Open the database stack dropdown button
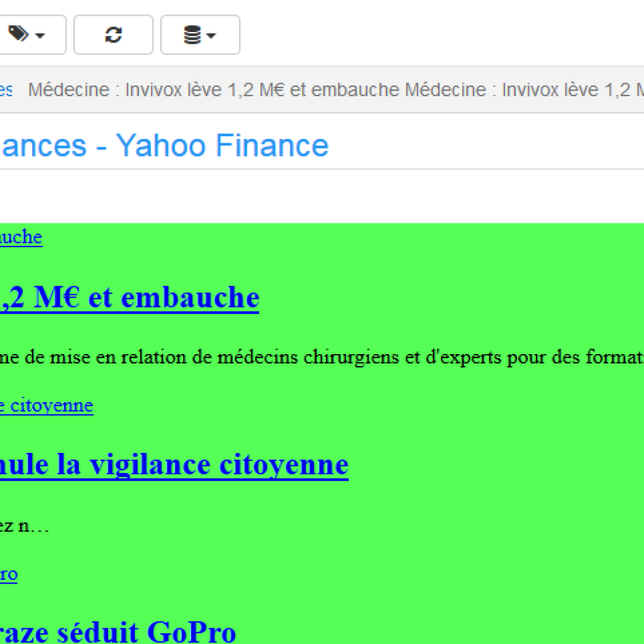Viewport: 644px width, 644px height. point(201,35)
